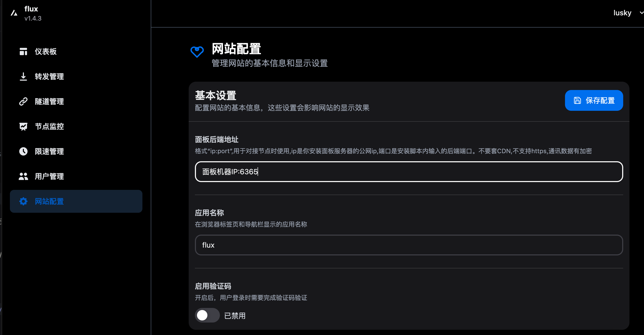Enable the 启用验证码 captcha toggle
The image size is (644, 335).
[x=207, y=315]
